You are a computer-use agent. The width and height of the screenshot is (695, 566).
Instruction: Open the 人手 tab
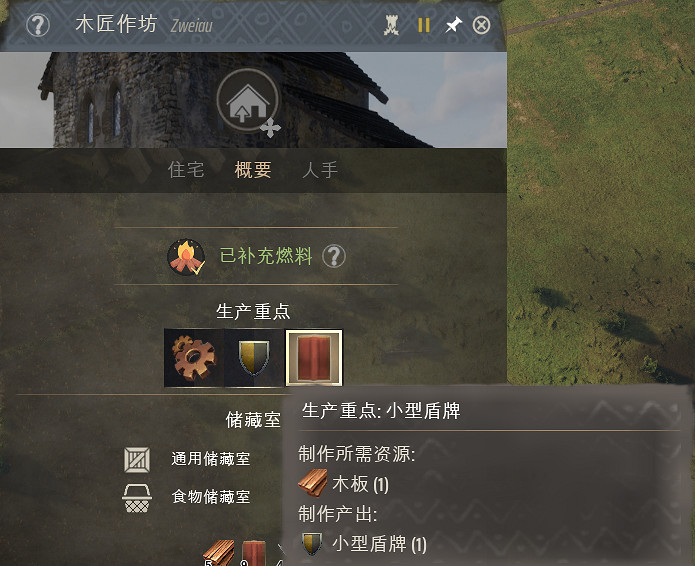pos(320,170)
